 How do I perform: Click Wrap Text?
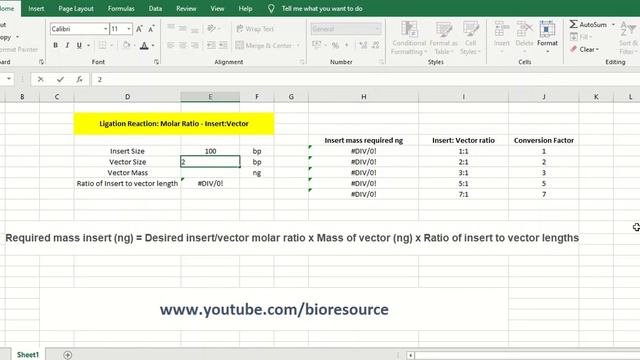click(255, 29)
